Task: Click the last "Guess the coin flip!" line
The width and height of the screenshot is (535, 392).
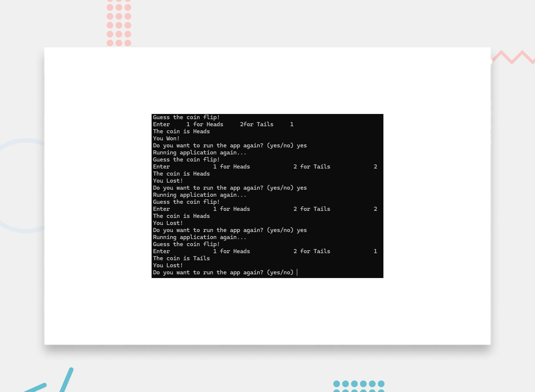Action: click(x=186, y=244)
